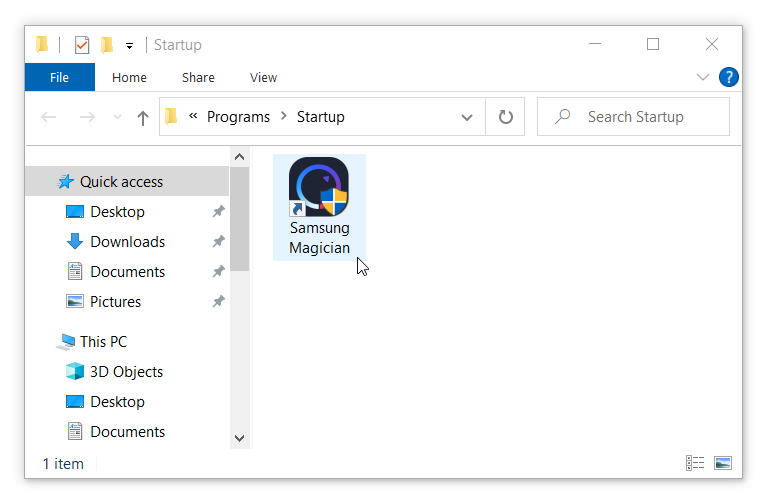The height and width of the screenshot is (502, 770).
Task: Open the File menu
Action: [59, 77]
